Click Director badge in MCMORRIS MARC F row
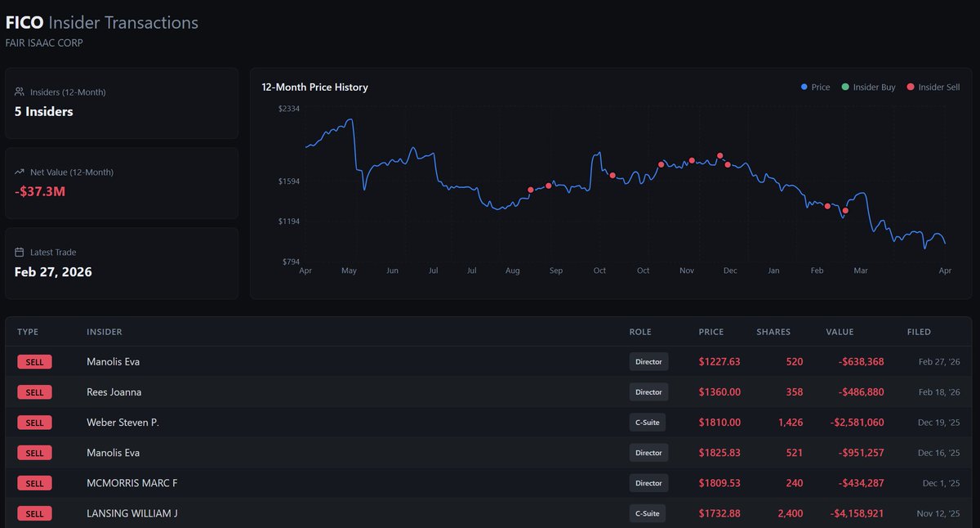980x528 pixels. [x=648, y=483]
